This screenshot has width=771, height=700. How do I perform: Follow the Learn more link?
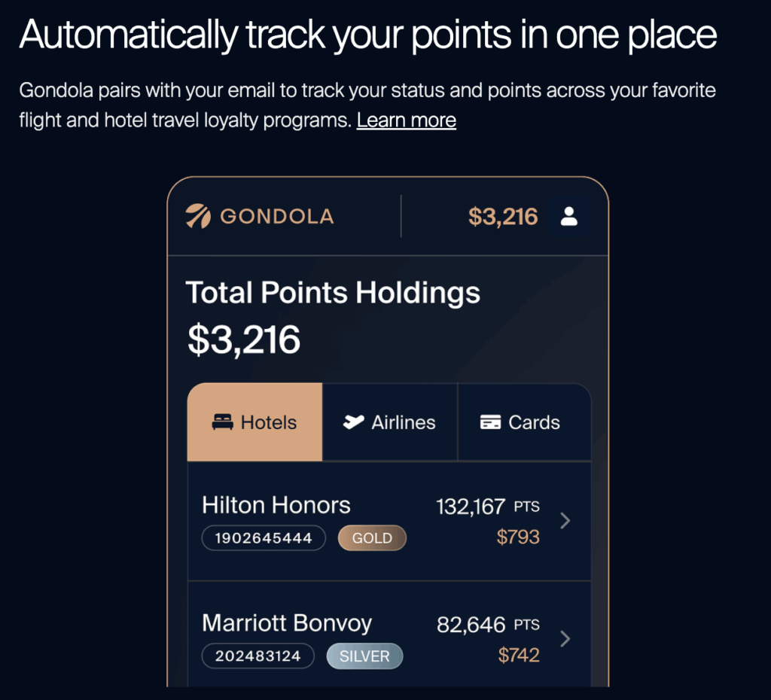point(407,120)
